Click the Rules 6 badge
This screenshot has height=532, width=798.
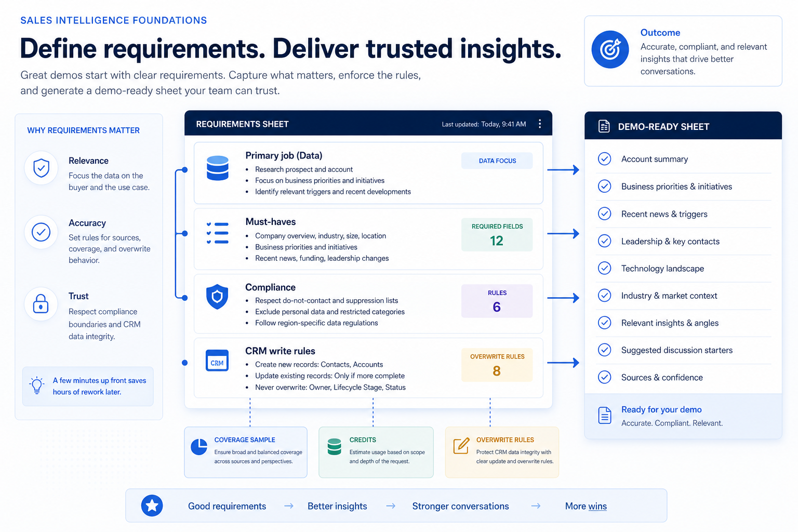(497, 301)
